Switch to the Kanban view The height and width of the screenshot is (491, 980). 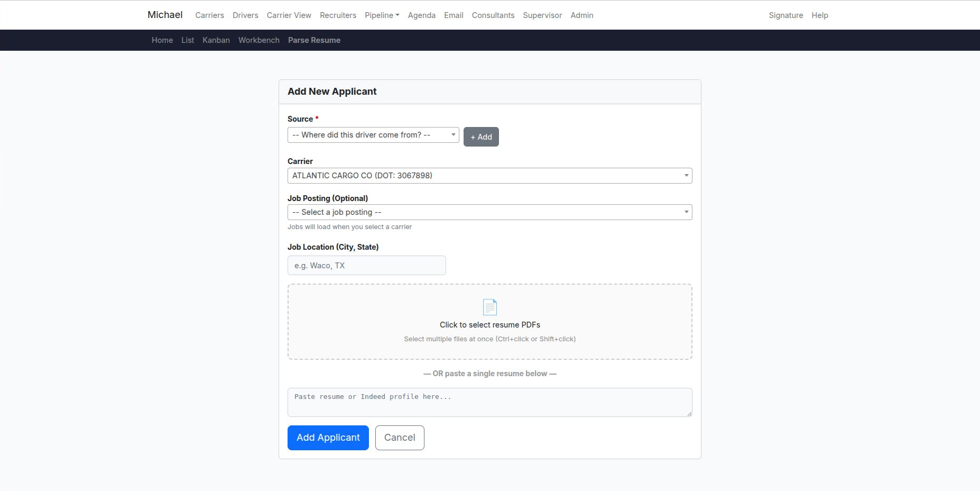[x=216, y=40]
